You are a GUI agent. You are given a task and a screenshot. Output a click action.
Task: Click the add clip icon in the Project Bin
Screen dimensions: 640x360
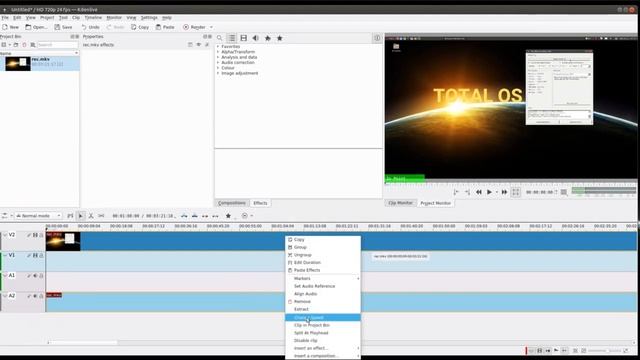pos(4,44)
